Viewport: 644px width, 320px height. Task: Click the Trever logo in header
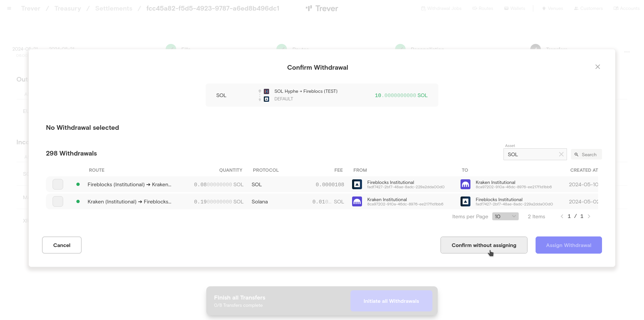pyautogui.click(x=322, y=8)
